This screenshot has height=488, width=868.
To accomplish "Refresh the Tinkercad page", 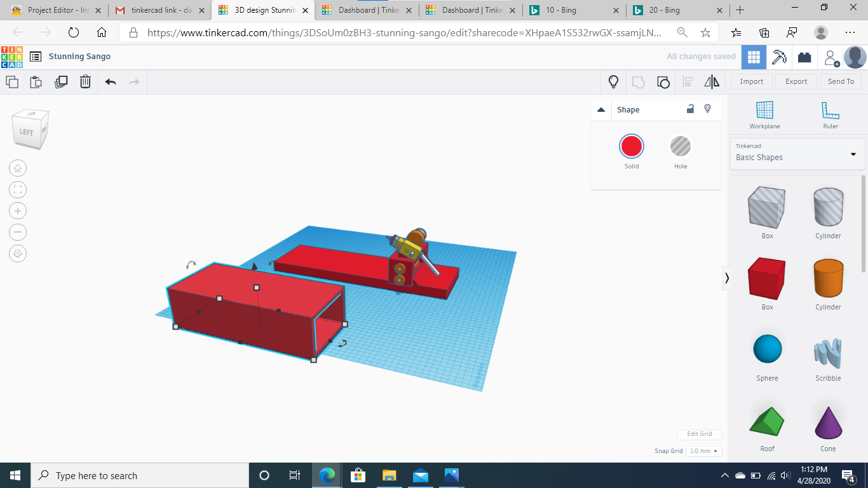I will [73, 32].
